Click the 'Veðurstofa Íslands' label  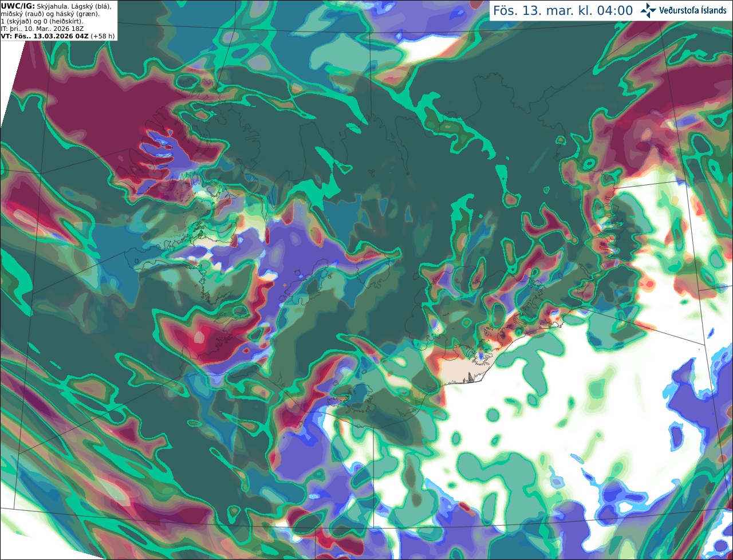pyautogui.click(x=693, y=10)
